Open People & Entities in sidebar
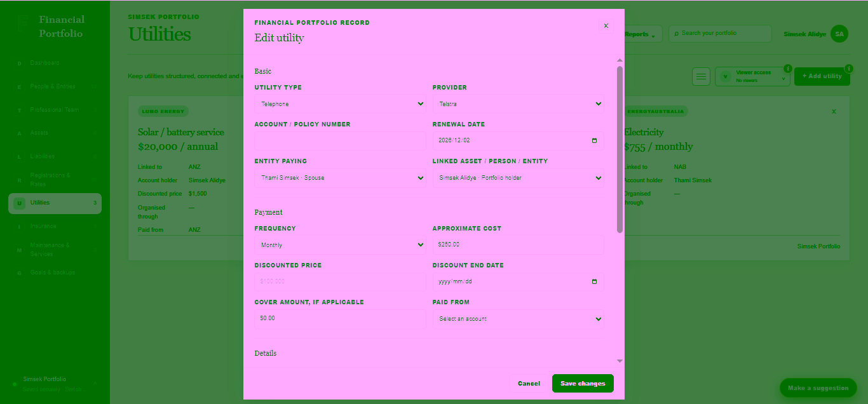The width and height of the screenshot is (868, 404). click(55, 86)
